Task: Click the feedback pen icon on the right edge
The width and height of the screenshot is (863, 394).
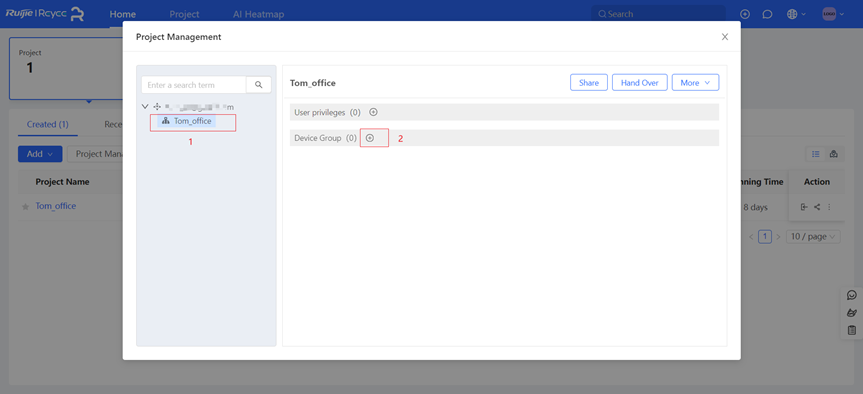Action: (x=851, y=313)
